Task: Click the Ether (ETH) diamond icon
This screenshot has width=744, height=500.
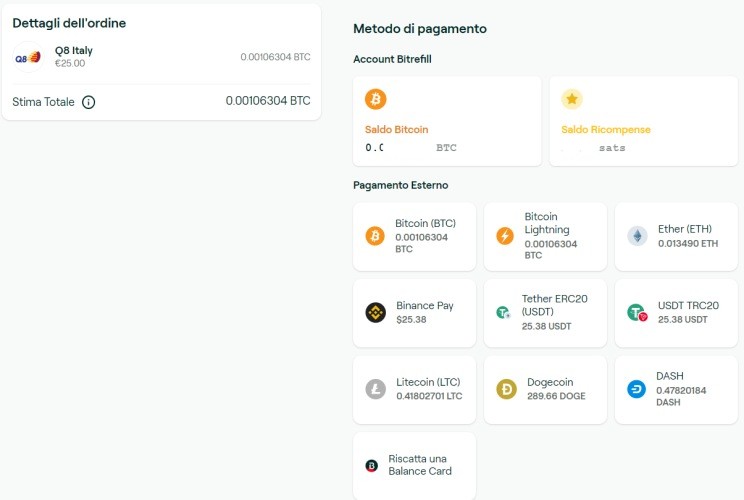Action: 637,236
